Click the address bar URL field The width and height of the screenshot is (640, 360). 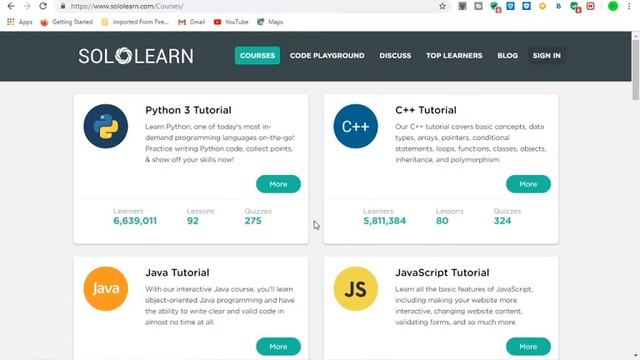251,6
